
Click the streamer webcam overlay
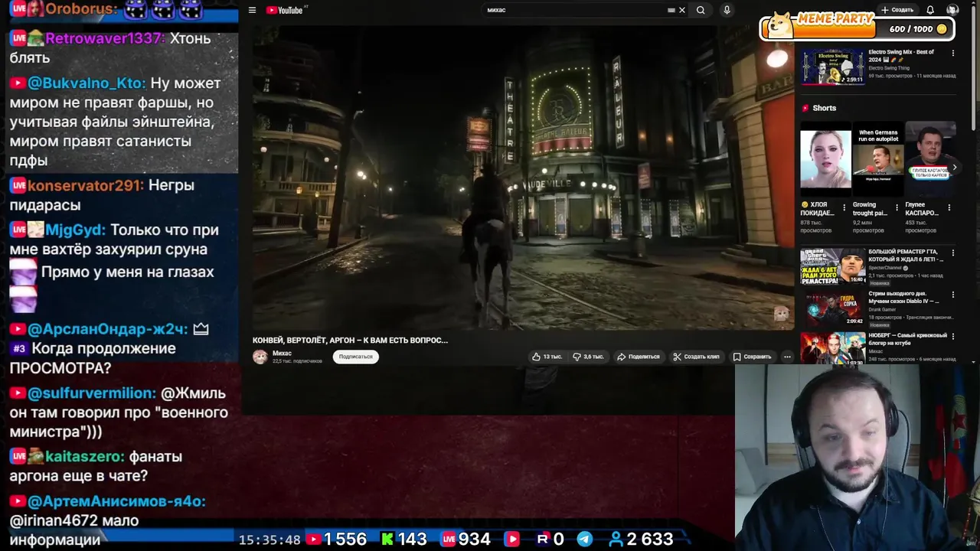pyautogui.click(x=857, y=458)
